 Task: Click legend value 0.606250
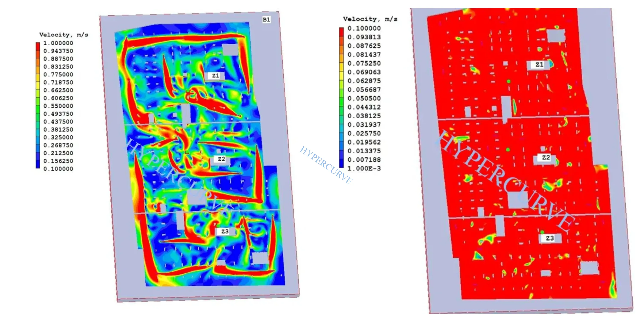(58, 98)
